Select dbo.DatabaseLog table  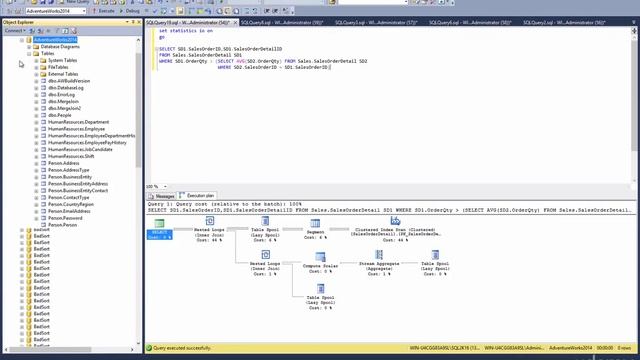(x=66, y=88)
